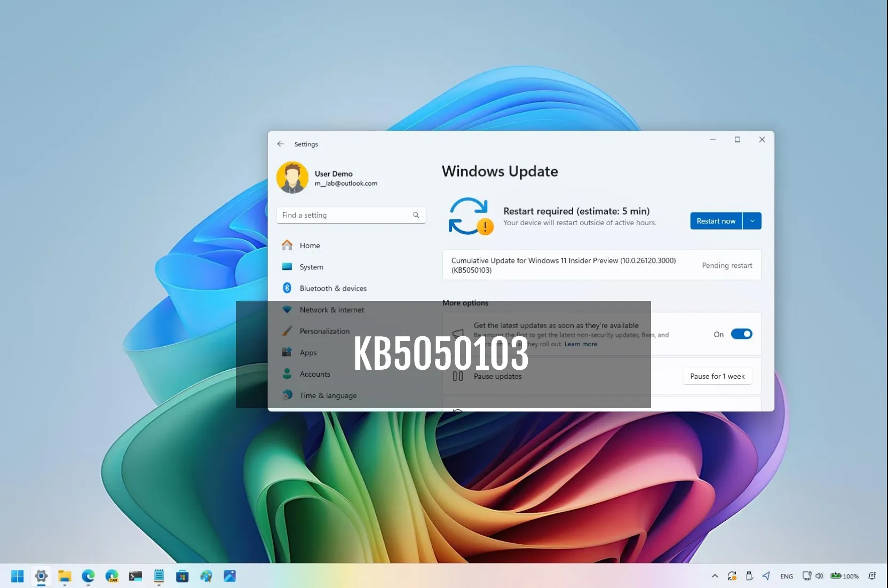Pause updates for 1 week
The height and width of the screenshot is (588, 888).
(717, 376)
